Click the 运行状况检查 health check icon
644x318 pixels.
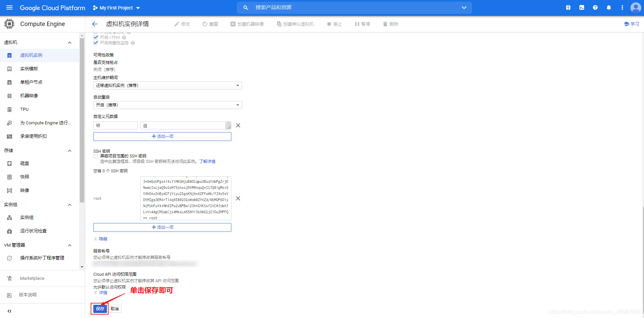(x=9, y=231)
